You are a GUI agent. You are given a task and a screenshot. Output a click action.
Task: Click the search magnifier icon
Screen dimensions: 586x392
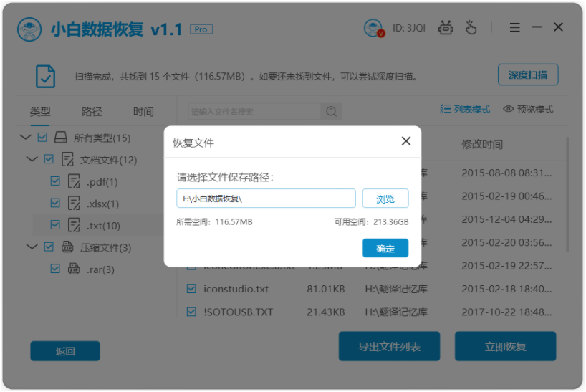pos(330,112)
